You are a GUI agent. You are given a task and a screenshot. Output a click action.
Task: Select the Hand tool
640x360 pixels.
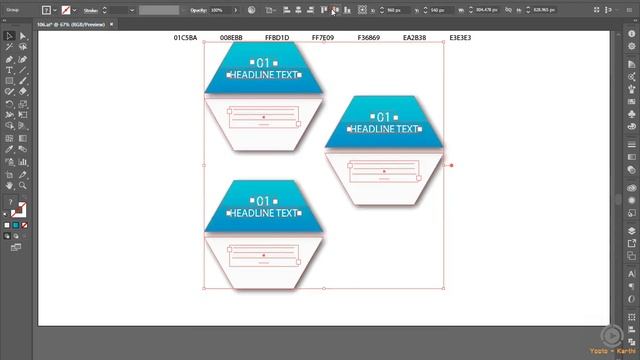point(9,186)
